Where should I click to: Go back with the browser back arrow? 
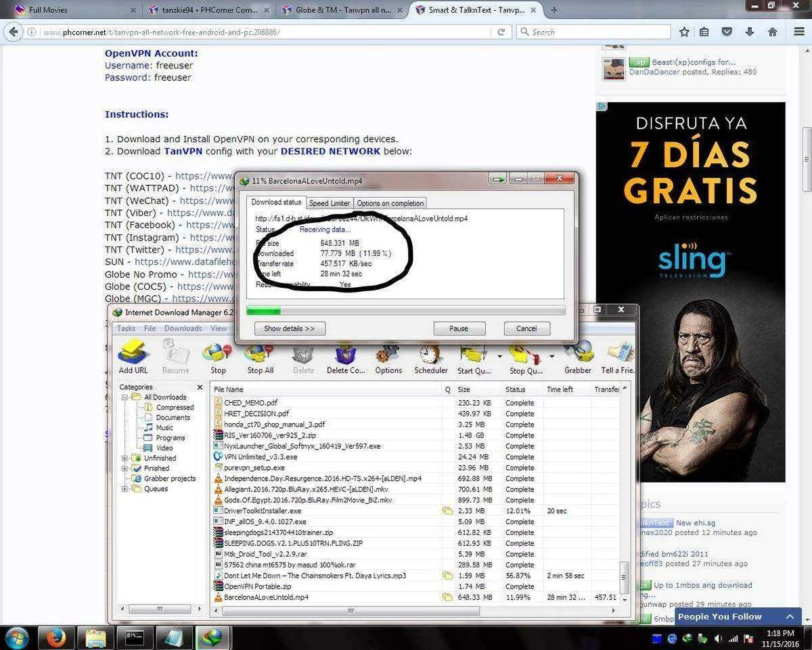point(14,32)
